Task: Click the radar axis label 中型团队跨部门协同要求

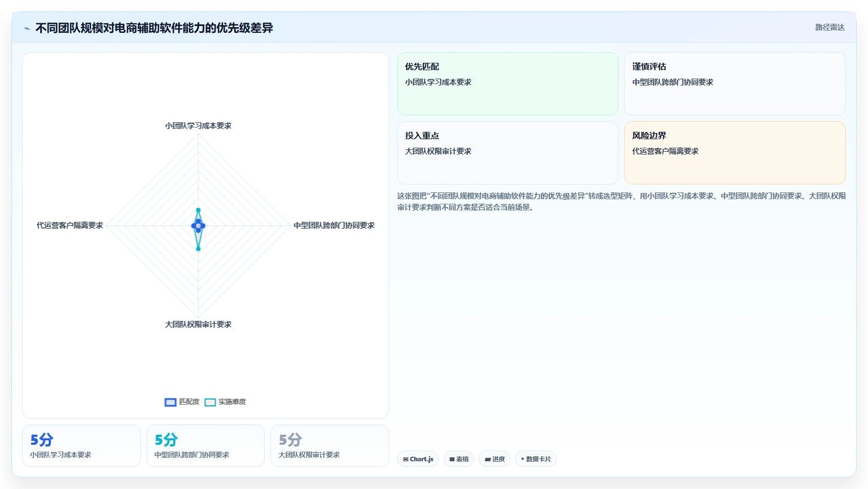Action: 334,225
